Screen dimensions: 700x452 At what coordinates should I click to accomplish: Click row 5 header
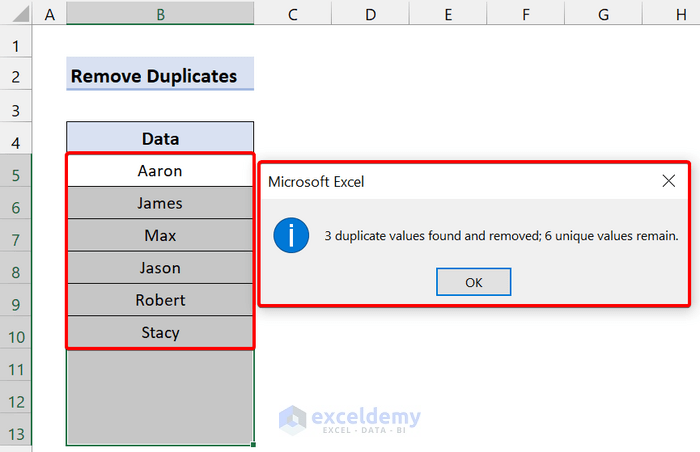[16, 174]
